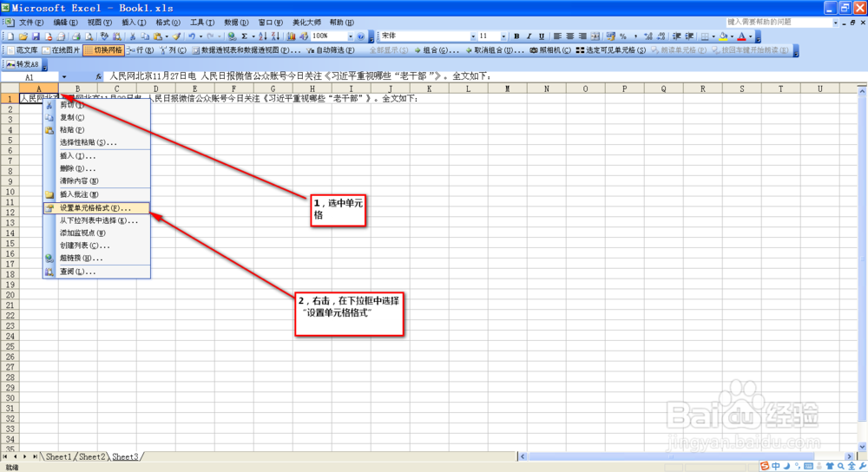The height and width of the screenshot is (472, 868).
Task: Expand the Undo history dropdown arrow
Action: pyautogui.click(x=201, y=36)
